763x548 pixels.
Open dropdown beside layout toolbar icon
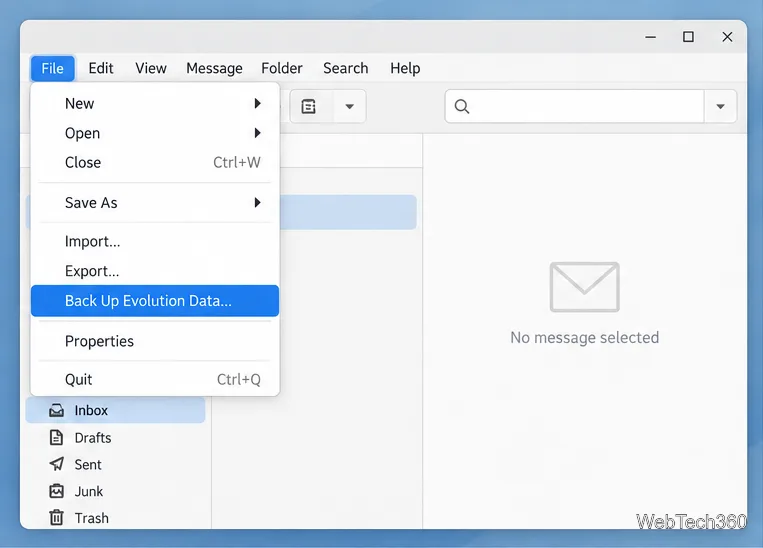[x=349, y=106]
